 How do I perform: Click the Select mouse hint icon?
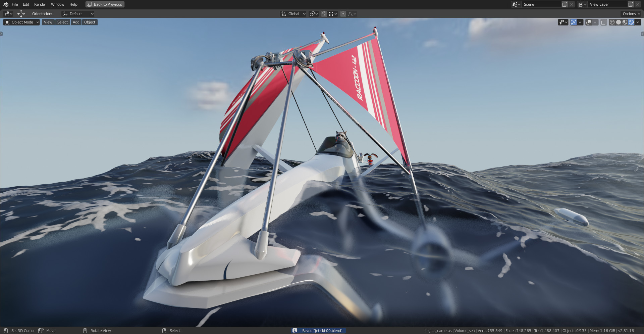[164, 331]
